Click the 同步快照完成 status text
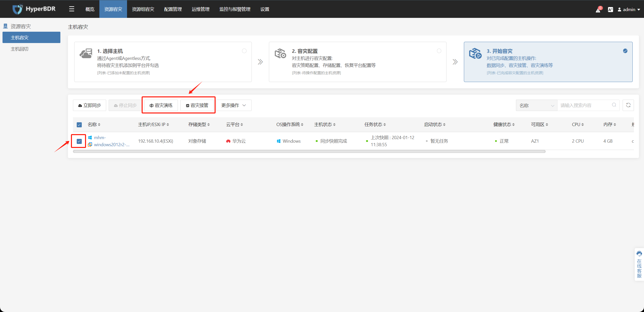This screenshot has height=312, width=644. tap(334, 141)
